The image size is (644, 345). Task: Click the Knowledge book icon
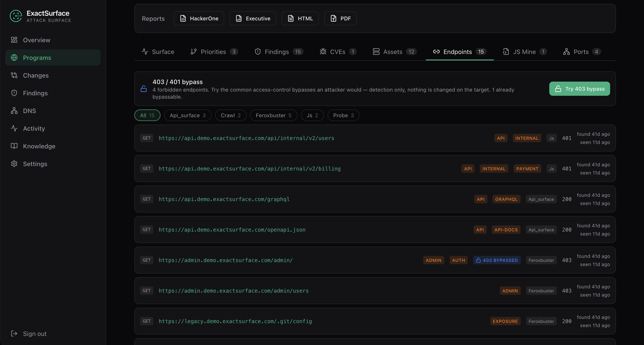pyautogui.click(x=14, y=146)
